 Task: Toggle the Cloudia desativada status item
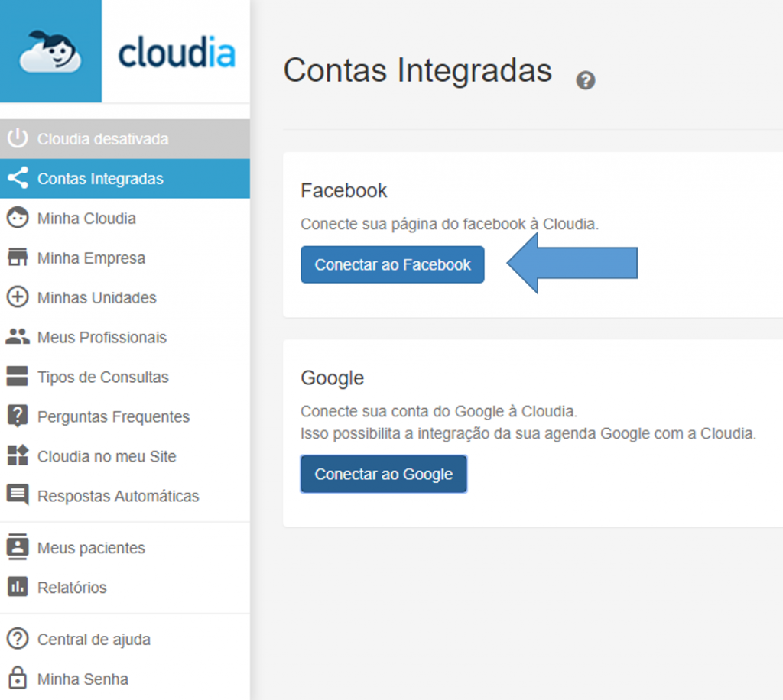click(x=125, y=139)
